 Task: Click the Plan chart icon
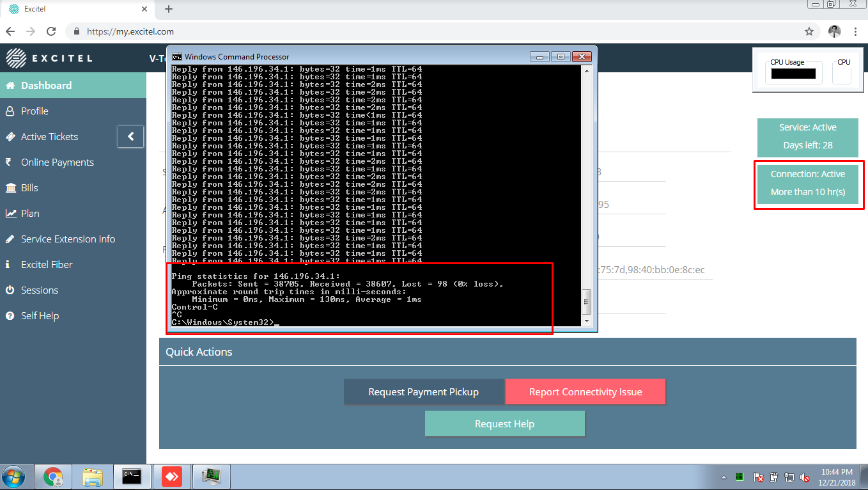(10, 214)
